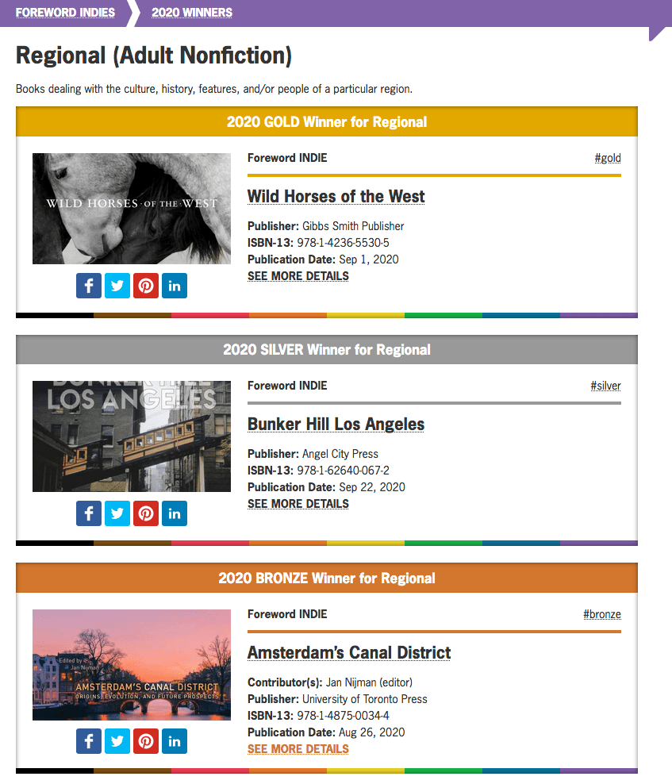See more details for Bunker Hill book
This screenshot has height=784, width=672.
click(x=298, y=504)
